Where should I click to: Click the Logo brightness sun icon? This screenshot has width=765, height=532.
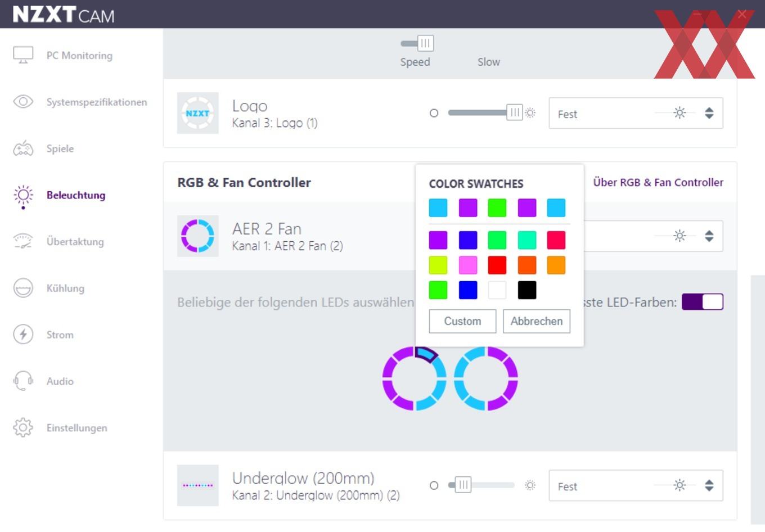click(530, 113)
